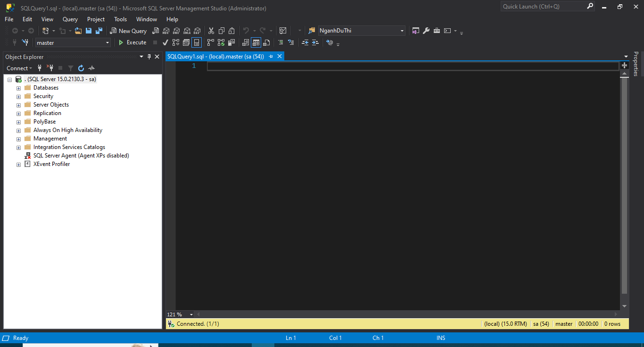Expand the Server Objects node
Viewport: 644px width, 347px height.
tap(18, 105)
